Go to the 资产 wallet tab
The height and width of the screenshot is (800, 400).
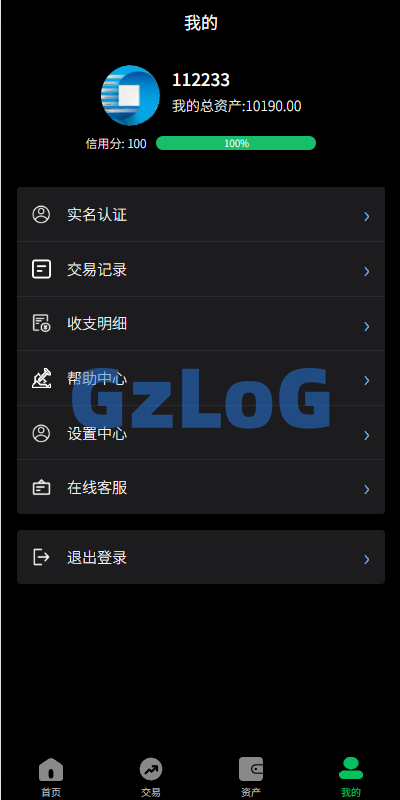(251, 777)
